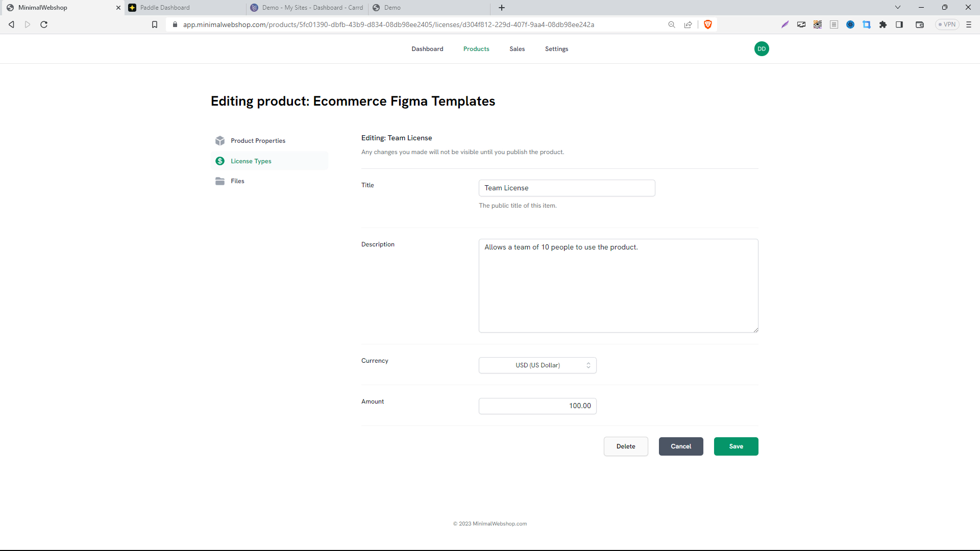Click the 'Editing: Team License' heading
Image resolution: width=980 pixels, height=551 pixels.
click(397, 138)
